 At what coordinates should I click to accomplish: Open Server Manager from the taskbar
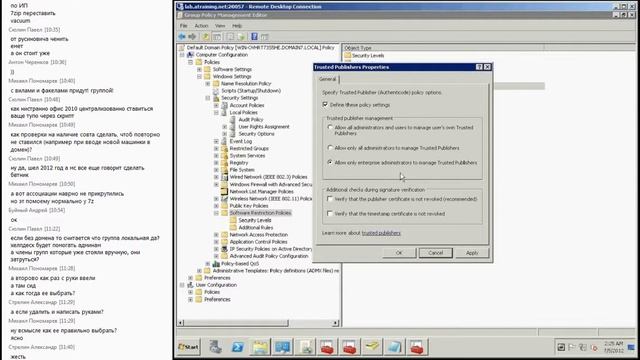[215, 347]
